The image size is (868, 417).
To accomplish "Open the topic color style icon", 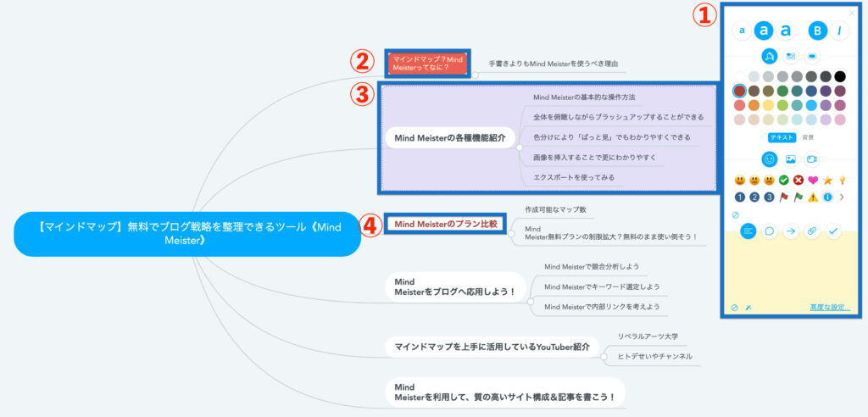I will coord(770,56).
